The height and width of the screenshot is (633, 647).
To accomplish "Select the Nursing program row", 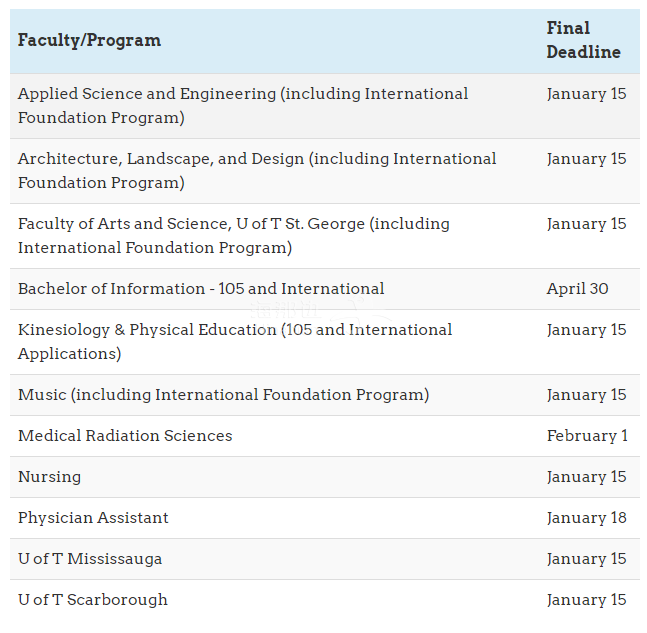I will pyautogui.click(x=49, y=477).
